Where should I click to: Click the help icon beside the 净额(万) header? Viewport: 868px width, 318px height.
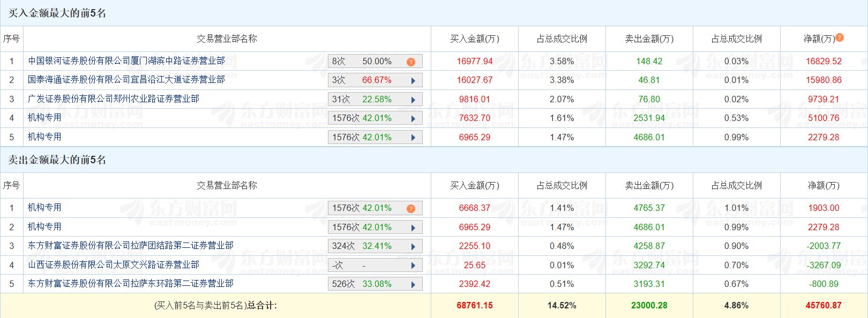(x=840, y=37)
